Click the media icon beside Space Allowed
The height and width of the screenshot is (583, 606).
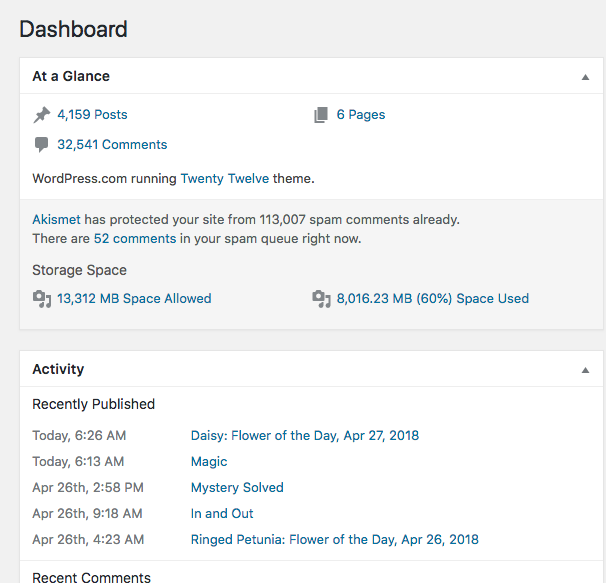pos(41,298)
